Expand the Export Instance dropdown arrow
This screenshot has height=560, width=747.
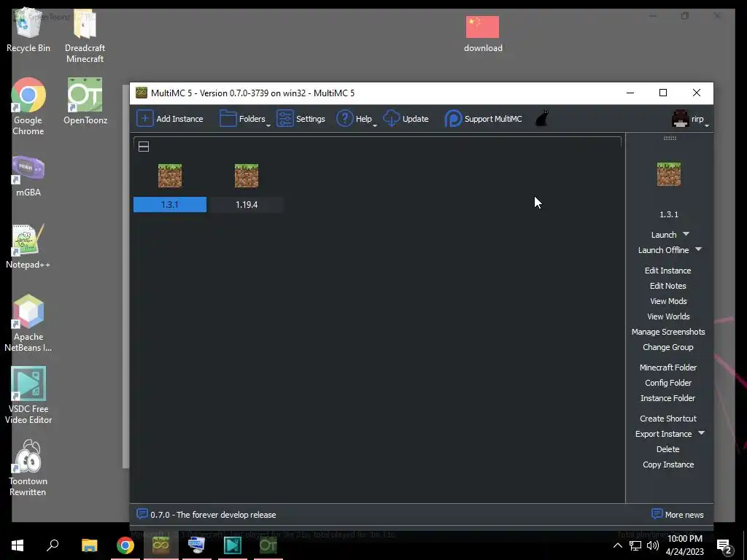click(701, 433)
